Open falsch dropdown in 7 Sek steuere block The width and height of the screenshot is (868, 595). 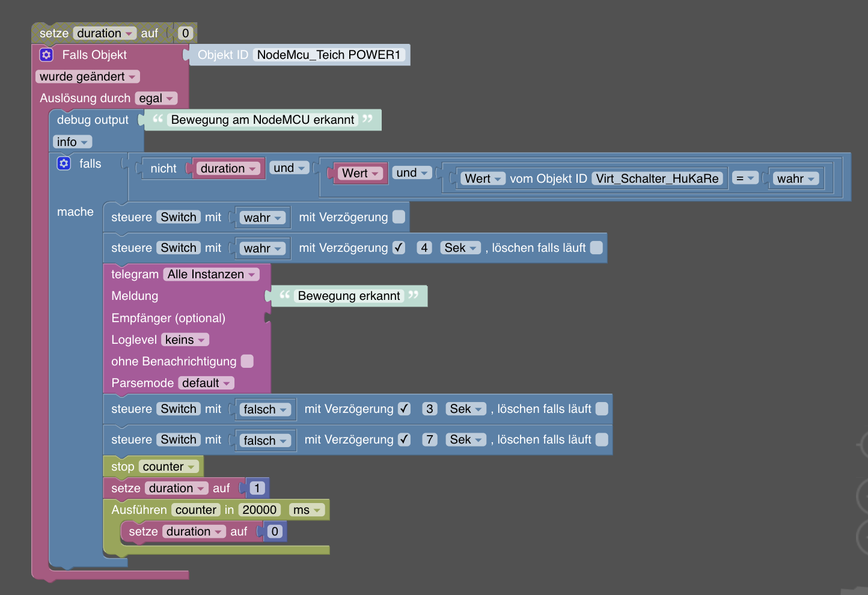click(265, 441)
